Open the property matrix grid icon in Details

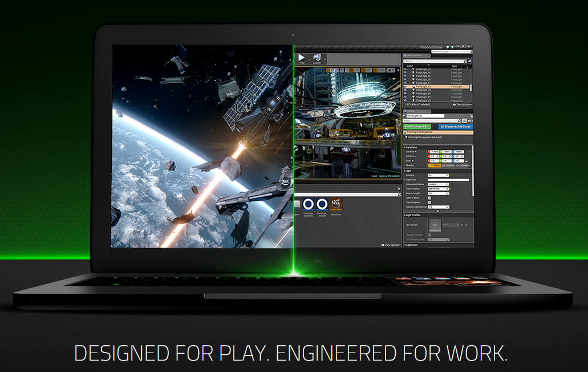[465, 121]
